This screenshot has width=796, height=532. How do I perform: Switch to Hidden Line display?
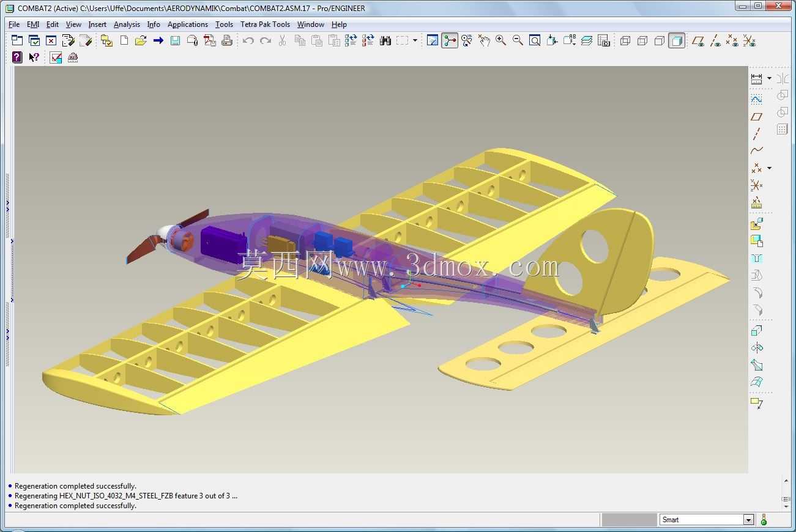pos(642,40)
